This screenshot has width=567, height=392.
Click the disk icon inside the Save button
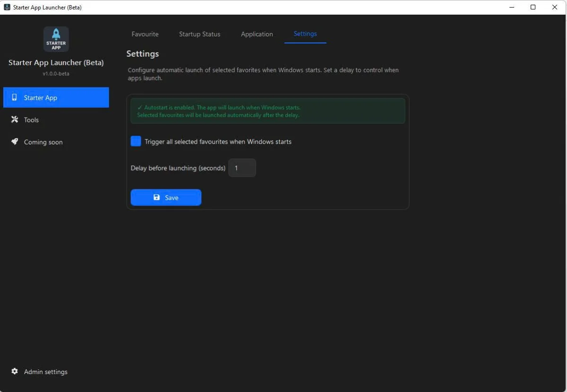156,197
